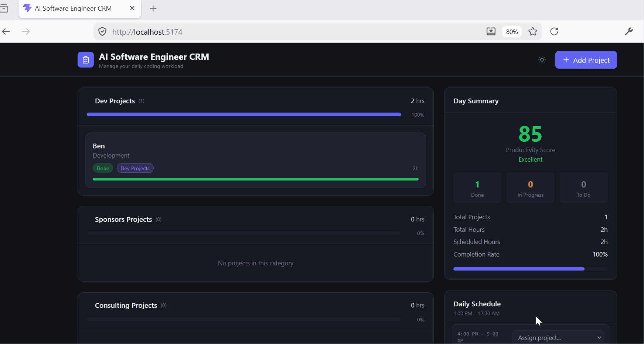644x344 pixels.
Task: Click the 80% zoom level indicator
Action: click(x=512, y=32)
